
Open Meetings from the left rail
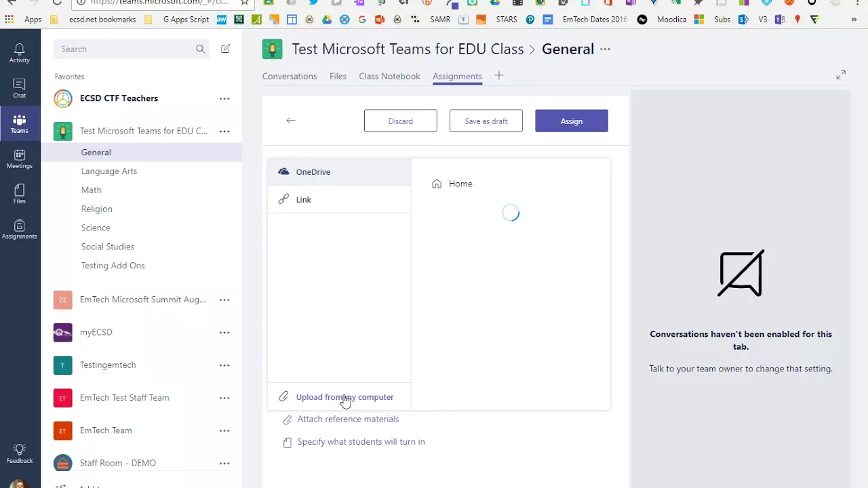click(x=20, y=159)
